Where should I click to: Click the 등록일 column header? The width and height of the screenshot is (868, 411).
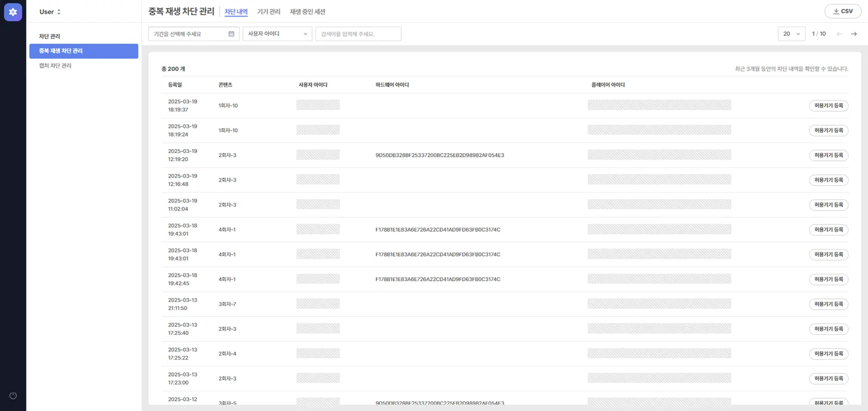(x=175, y=85)
